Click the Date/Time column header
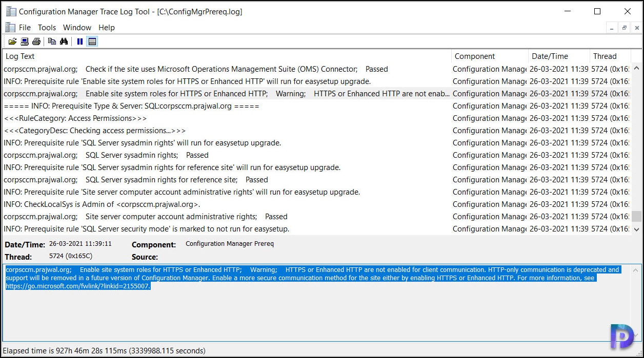The width and height of the screenshot is (644, 358). click(559, 56)
